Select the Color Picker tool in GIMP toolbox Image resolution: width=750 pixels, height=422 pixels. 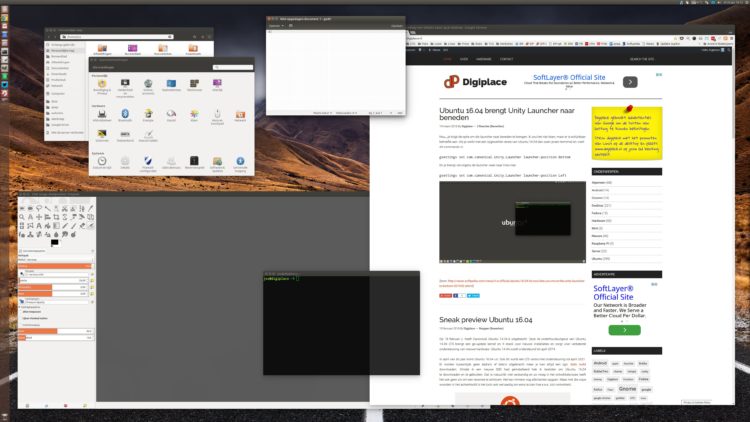click(90, 209)
